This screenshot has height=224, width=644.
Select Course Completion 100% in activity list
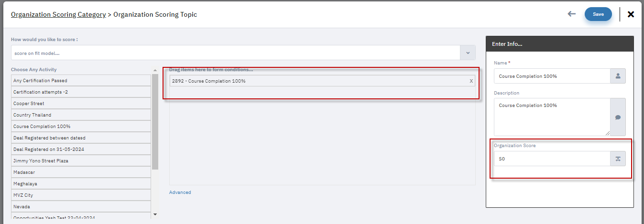[81, 126]
